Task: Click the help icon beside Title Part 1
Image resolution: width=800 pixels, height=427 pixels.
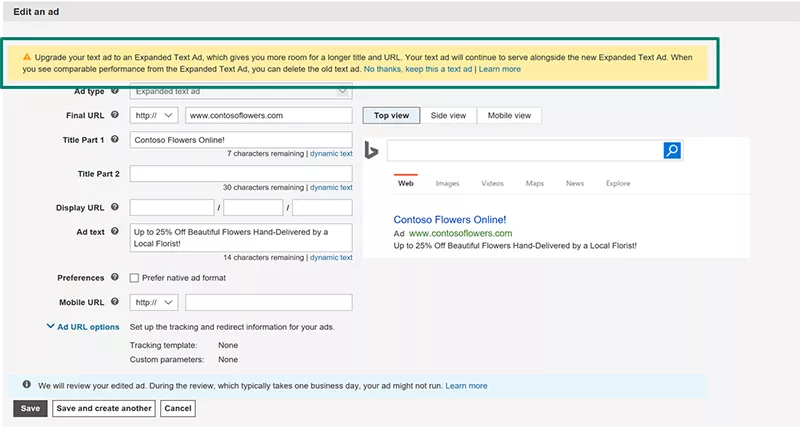Action: (x=115, y=139)
